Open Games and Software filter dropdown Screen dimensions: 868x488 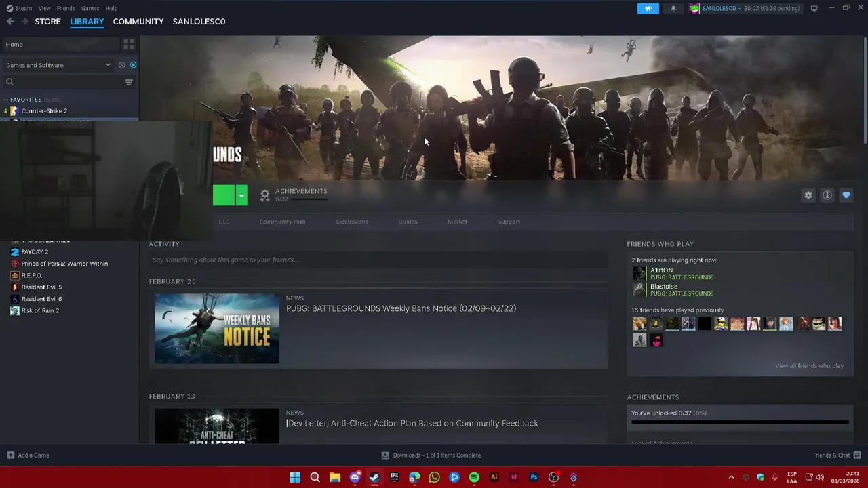[x=58, y=65]
